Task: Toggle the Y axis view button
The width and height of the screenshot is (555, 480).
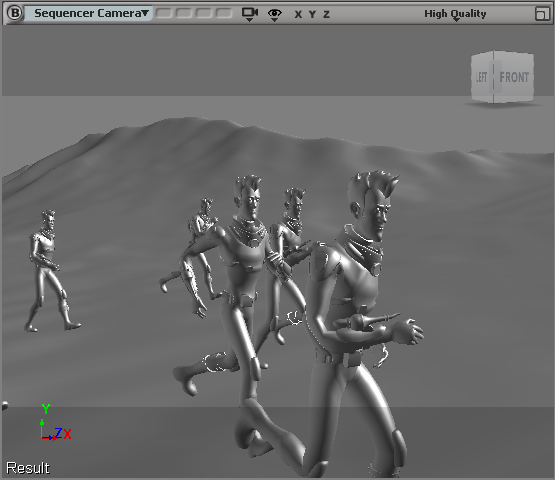Action: tap(312, 15)
